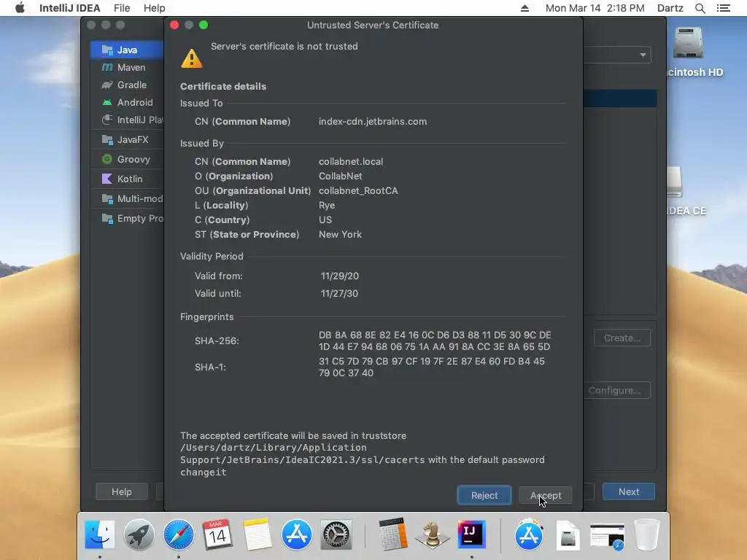Viewport: 747px width, 560px height.
Task: Click the certificate warning triangle icon
Action: click(x=192, y=58)
